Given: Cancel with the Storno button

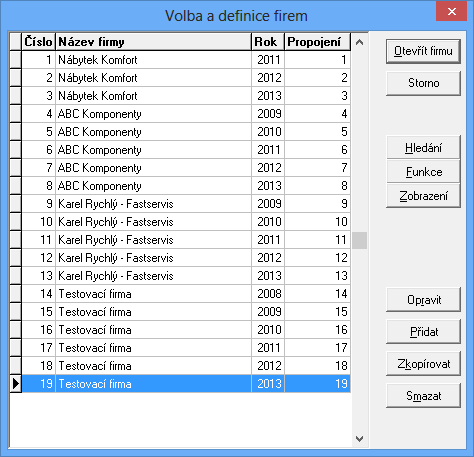Looking at the screenshot, I should pos(423,83).
